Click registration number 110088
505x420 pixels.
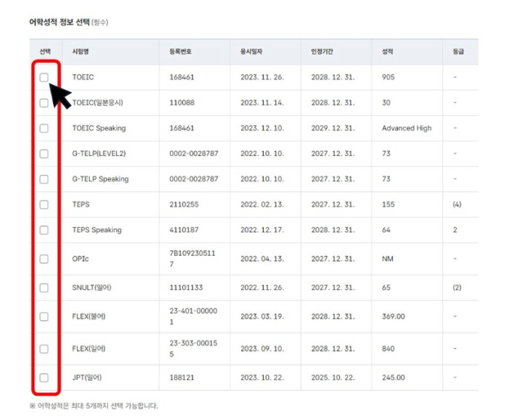coord(182,103)
